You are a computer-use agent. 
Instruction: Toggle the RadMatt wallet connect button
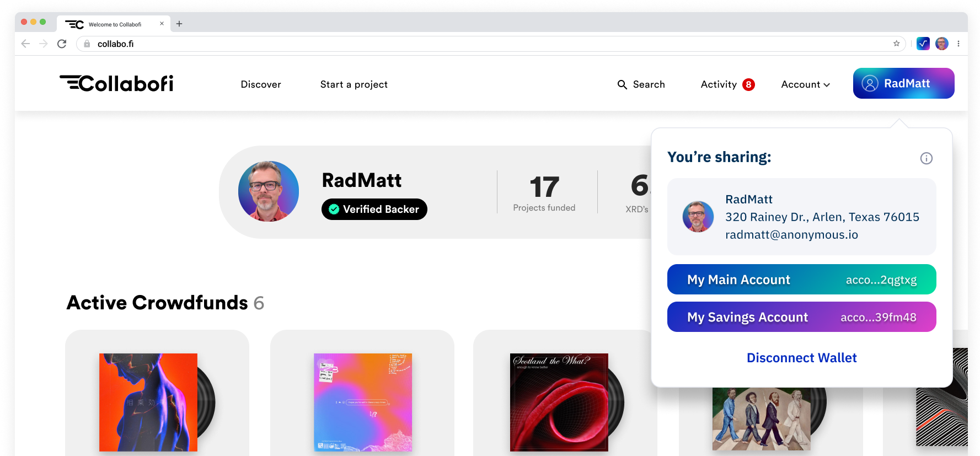pyautogui.click(x=903, y=83)
